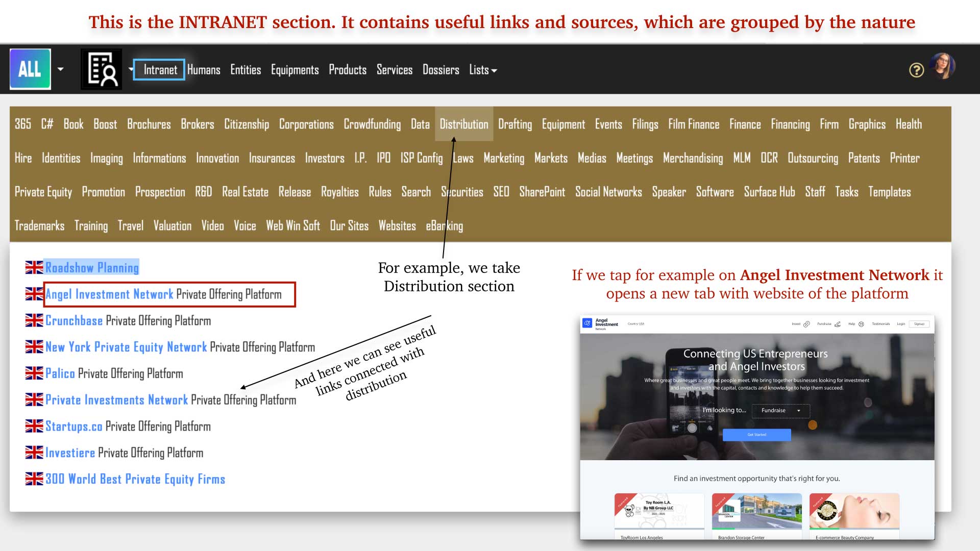Click the UK flag next to Investiere

point(34,453)
